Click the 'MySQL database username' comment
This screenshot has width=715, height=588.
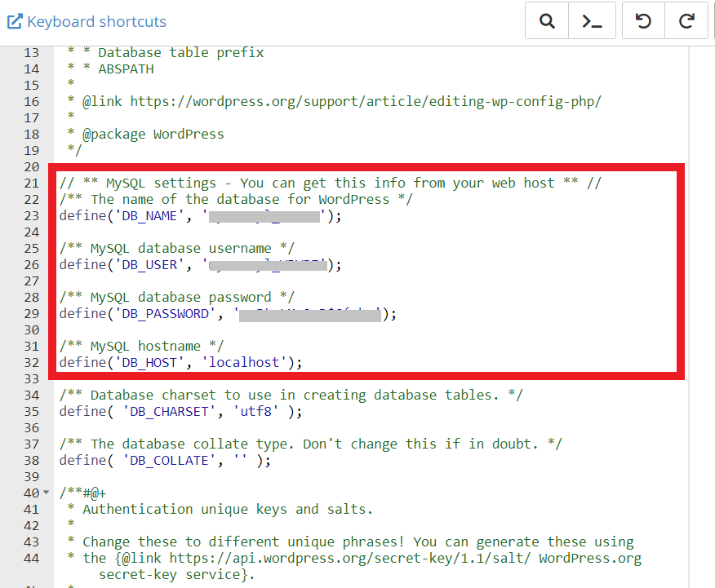pyautogui.click(x=177, y=248)
